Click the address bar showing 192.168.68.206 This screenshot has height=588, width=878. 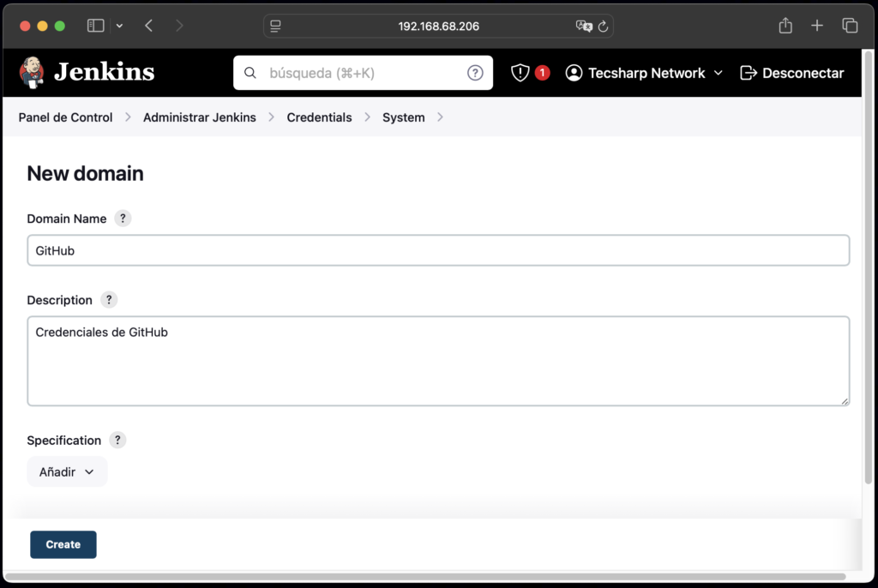(x=438, y=27)
